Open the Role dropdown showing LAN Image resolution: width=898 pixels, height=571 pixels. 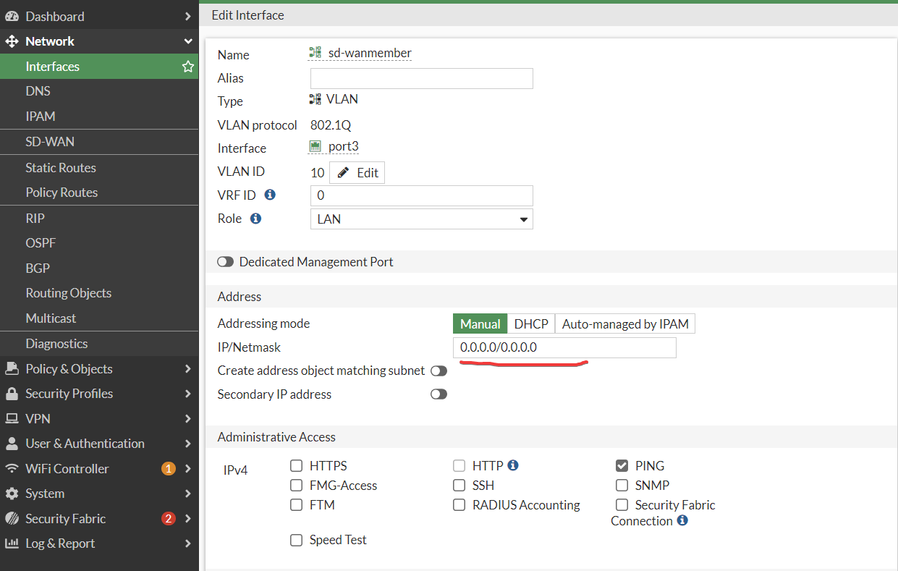[x=421, y=219]
